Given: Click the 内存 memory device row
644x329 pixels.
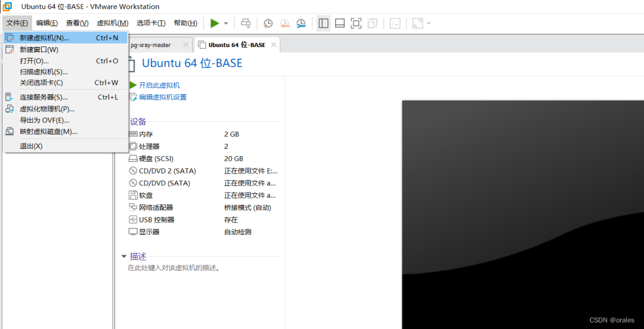Looking at the screenshot, I should [204, 134].
